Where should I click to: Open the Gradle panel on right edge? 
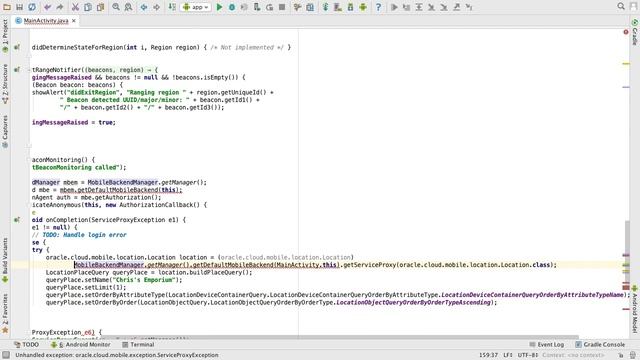tap(635, 32)
